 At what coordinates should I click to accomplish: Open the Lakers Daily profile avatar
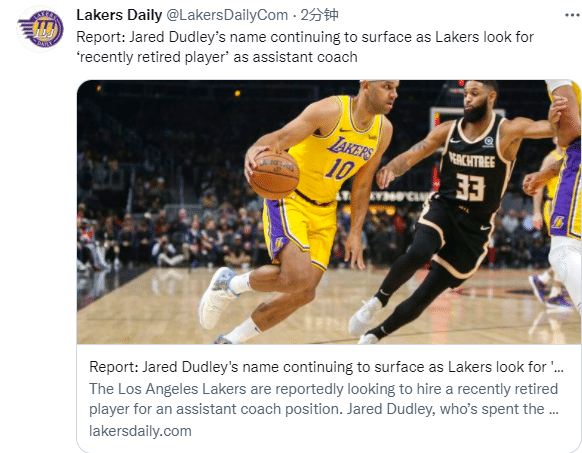[40, 29]
